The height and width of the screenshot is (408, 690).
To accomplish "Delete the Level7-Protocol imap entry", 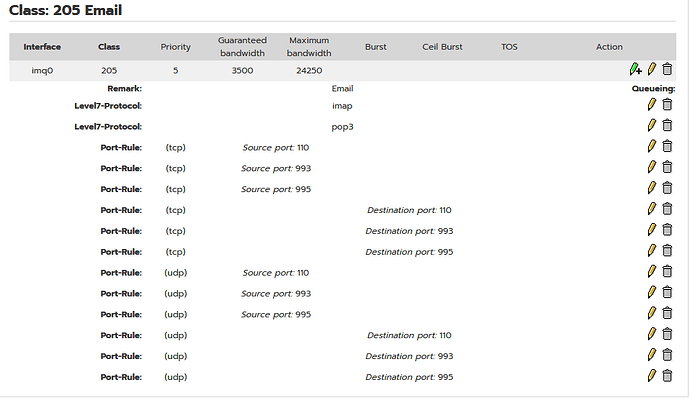I will pos(668,104).
